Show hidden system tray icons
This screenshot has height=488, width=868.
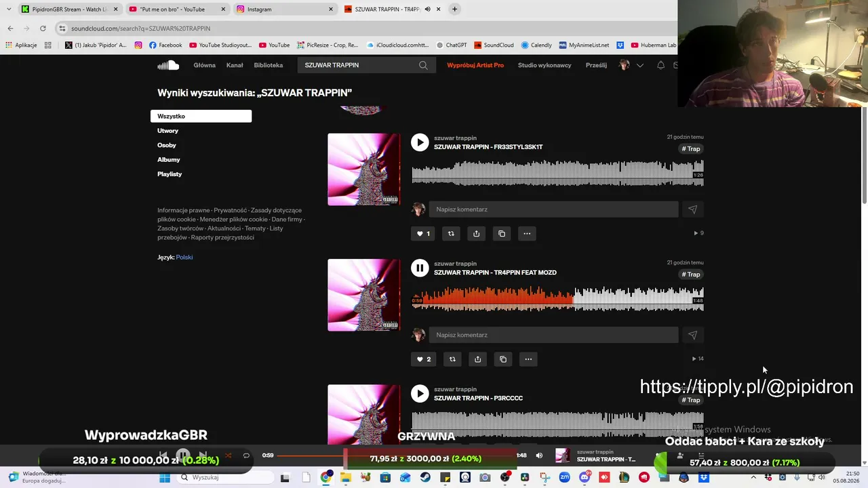[753, 478]
